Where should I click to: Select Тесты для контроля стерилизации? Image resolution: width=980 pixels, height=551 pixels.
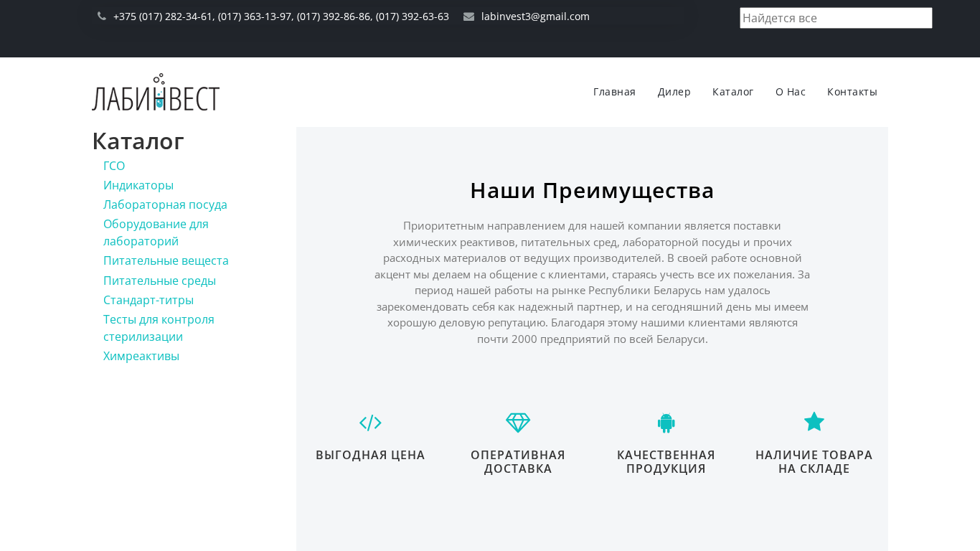coord(159,328)
